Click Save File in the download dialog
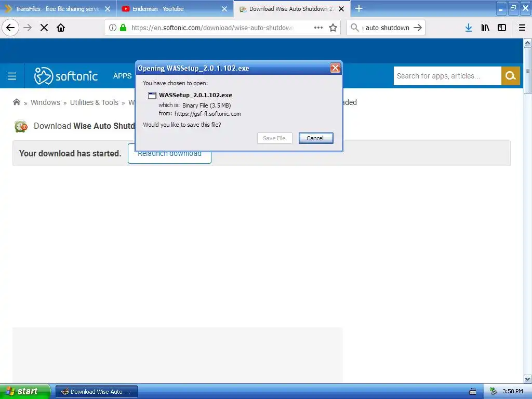 pyautogui.click(x=274, y=138)
